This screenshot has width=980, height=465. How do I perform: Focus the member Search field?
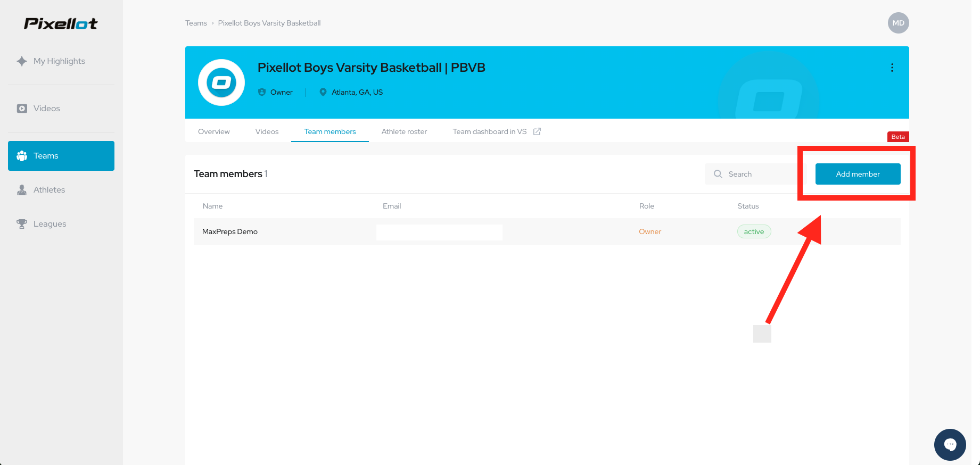pos(755,174)
